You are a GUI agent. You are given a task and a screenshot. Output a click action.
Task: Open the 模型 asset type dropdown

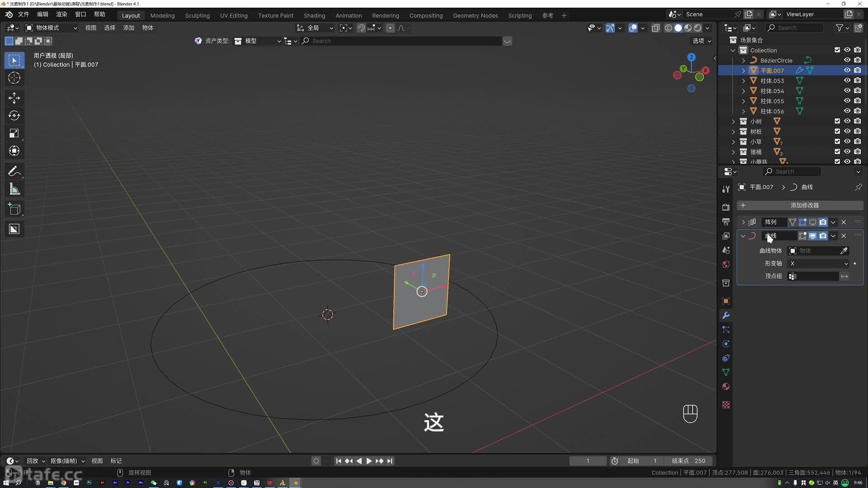258,41
